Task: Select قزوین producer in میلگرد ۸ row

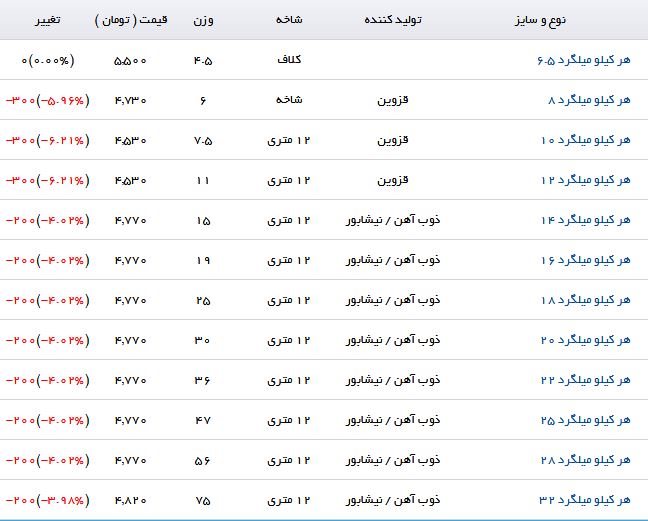Action: pyautogui.click(x=393, y=100)
